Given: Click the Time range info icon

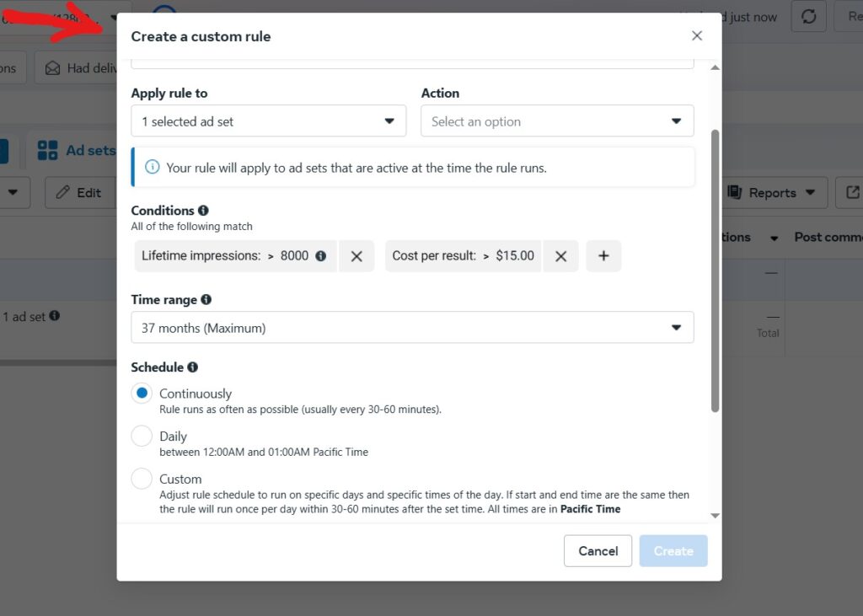Looking at the screenshot, I should click(x=206, y=299).
